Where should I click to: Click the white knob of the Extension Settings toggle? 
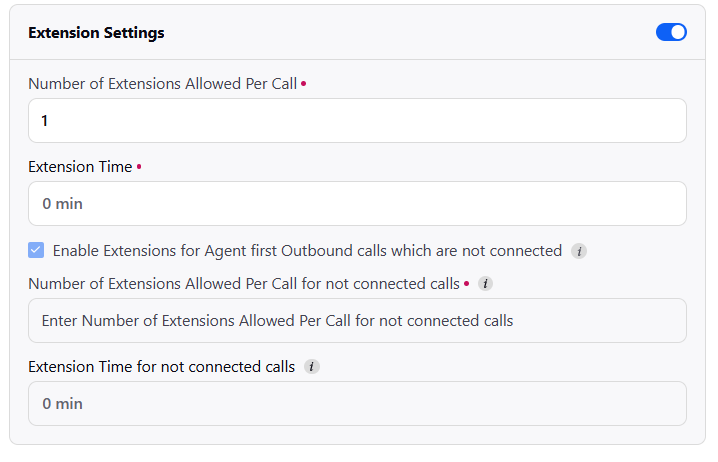(x=678, y=33)
